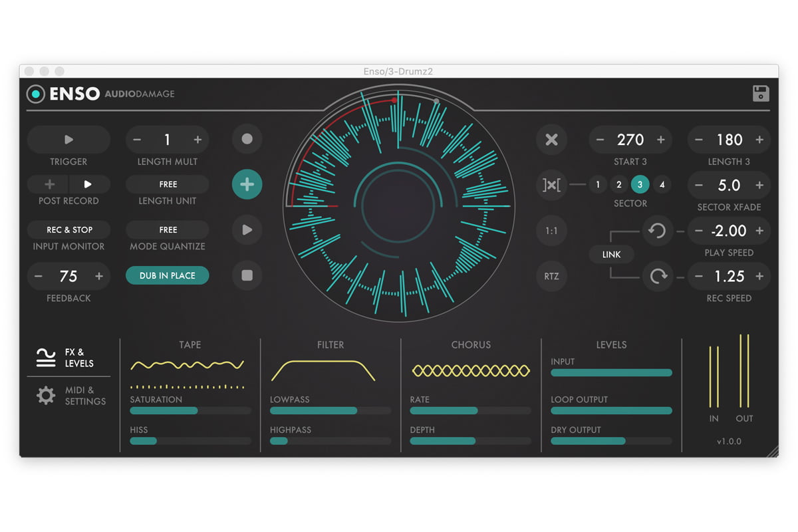Screen dimensions: 798x532
Task: Adjust the tape Saturation slider
Action: coord(191,411)
